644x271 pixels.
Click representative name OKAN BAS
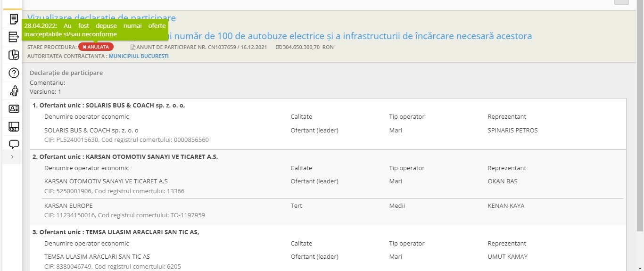click(503, 181)
